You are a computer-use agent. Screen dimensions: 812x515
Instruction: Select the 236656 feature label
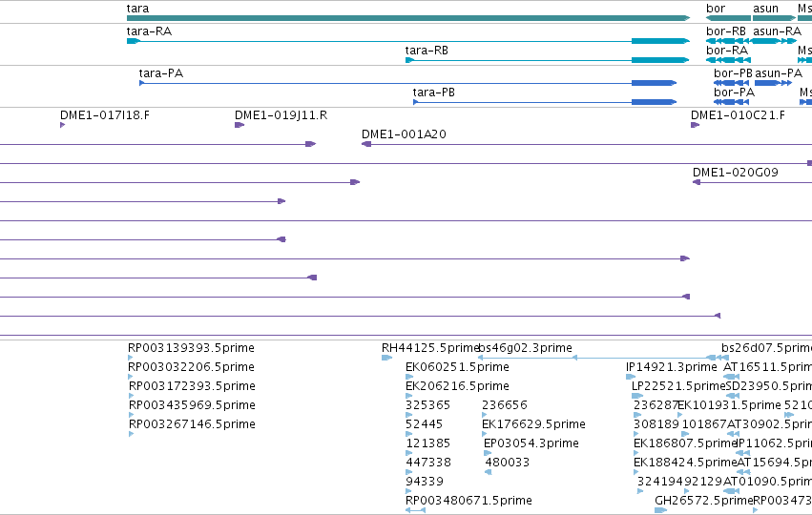505,404
